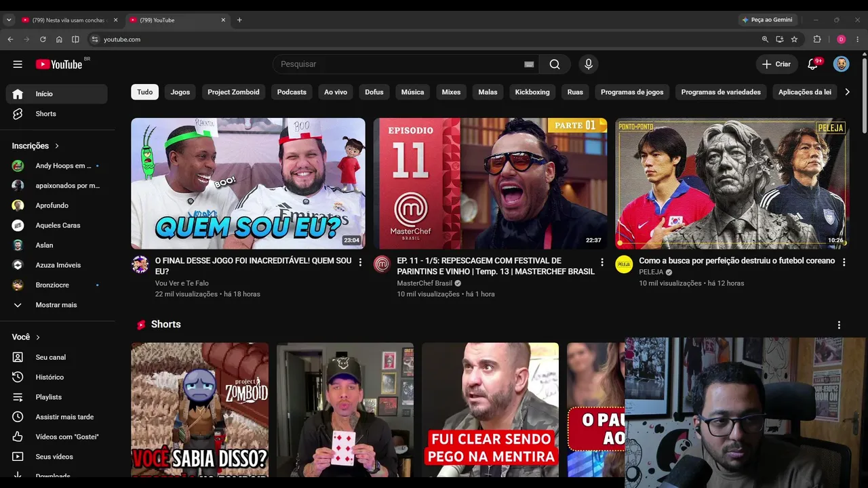Open the Bronziocre subscription
This screenshot has height=488, width=868.
point(57,285)
